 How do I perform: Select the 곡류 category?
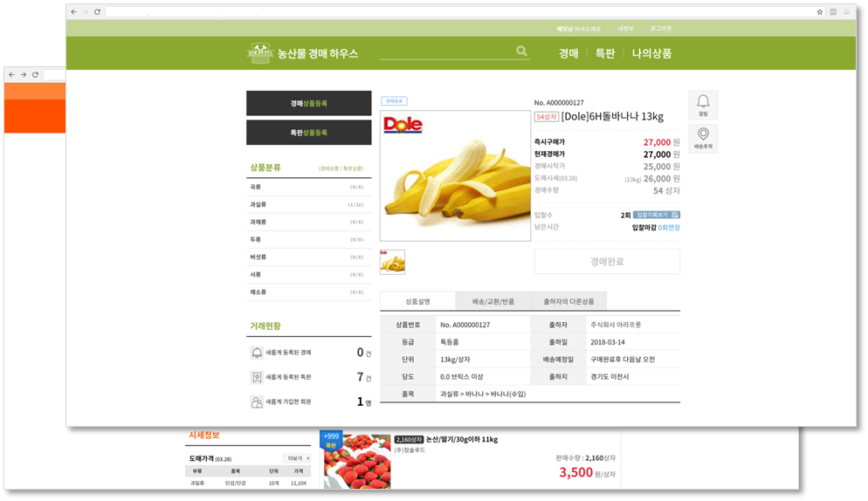307,187
